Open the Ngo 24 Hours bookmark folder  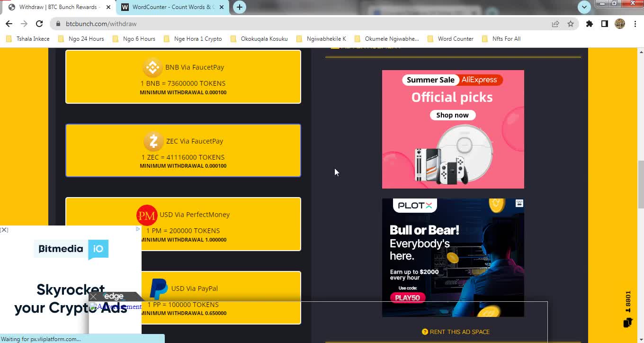tap(81, 39)
